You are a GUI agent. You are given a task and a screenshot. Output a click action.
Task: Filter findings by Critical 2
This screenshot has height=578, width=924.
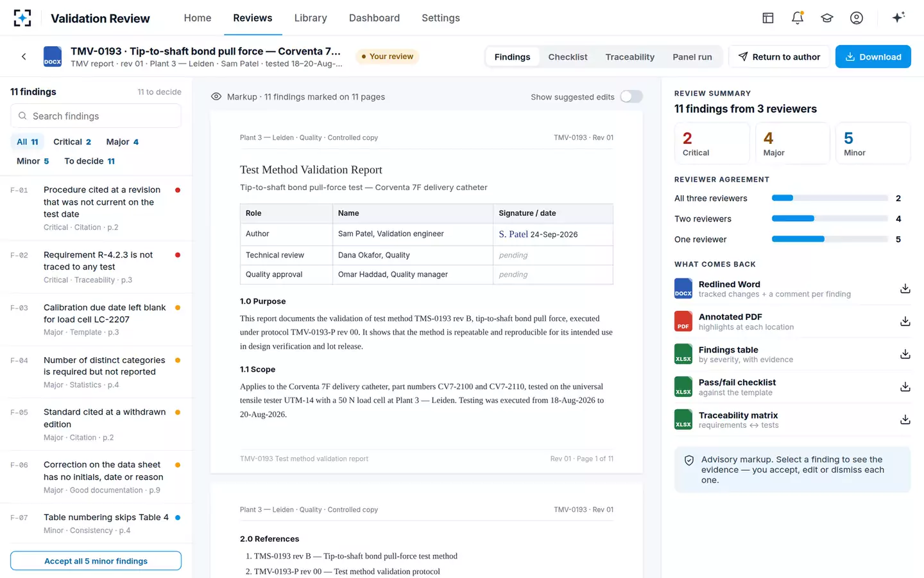click(72, 142)
